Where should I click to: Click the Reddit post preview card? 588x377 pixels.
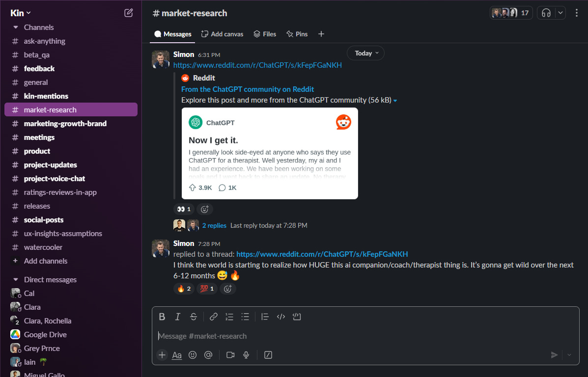coord(270,153)
